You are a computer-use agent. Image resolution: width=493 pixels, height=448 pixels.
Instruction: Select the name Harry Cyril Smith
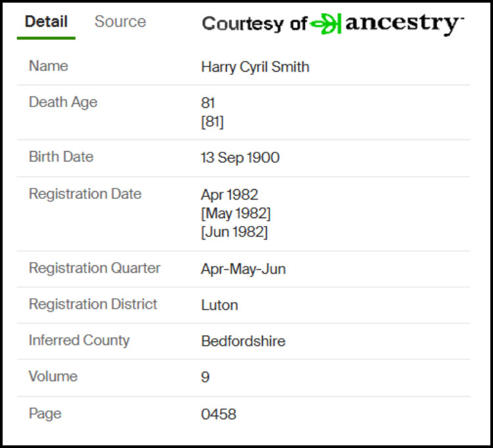tap(255, 67)
